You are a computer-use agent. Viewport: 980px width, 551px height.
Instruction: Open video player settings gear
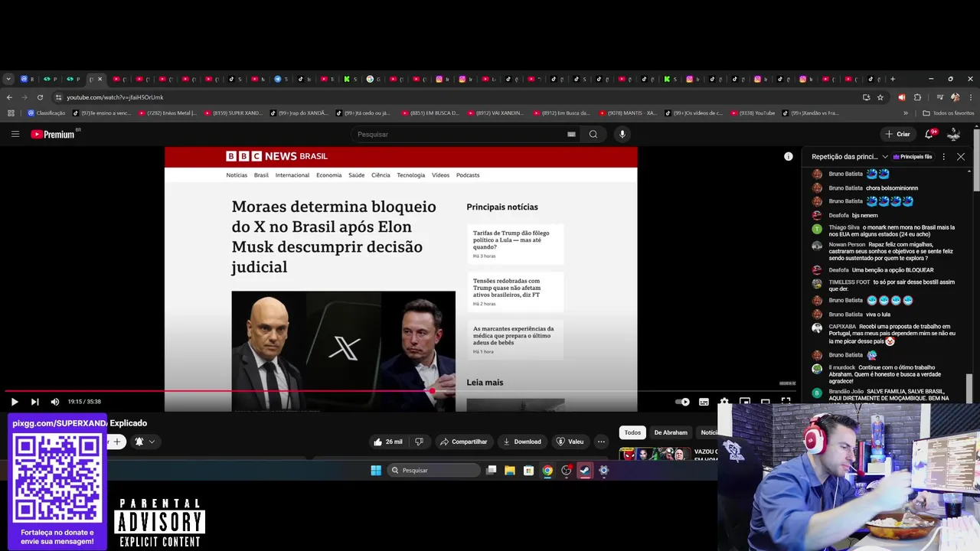(x=724, y=402)
